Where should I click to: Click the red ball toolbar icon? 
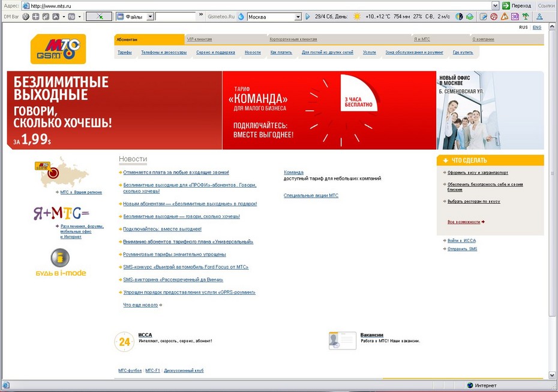tap(494, 16)
